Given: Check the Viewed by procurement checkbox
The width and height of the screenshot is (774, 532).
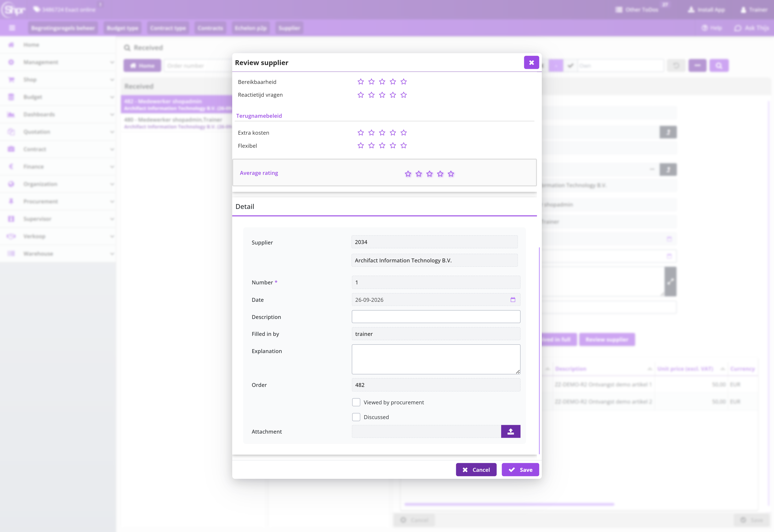Looking at the screenshot, I should click(356, 402).
